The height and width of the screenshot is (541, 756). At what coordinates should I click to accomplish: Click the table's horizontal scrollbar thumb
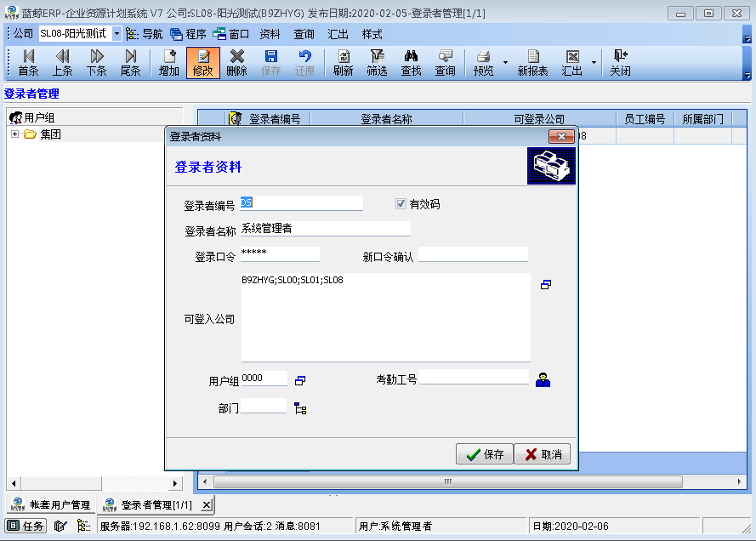coord(448,481)
